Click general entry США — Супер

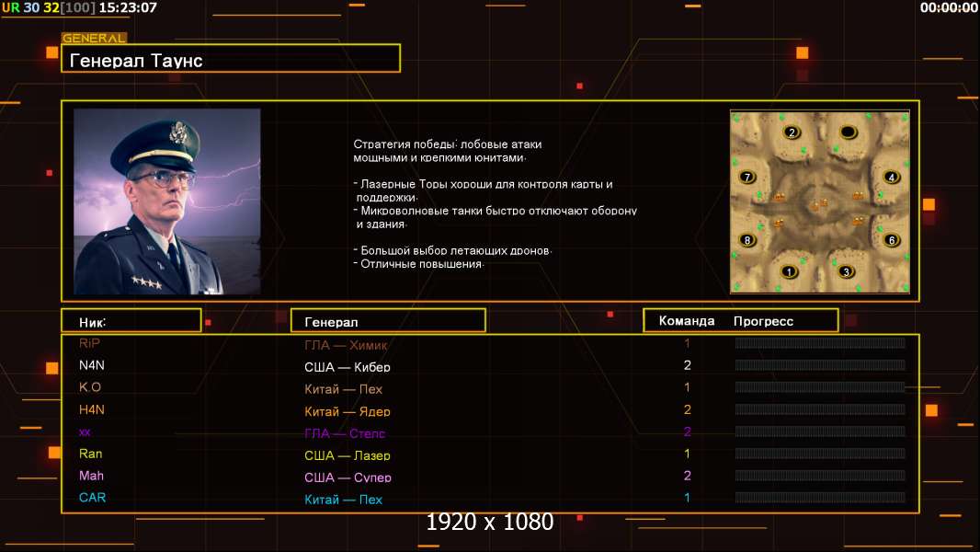(348, 477)
